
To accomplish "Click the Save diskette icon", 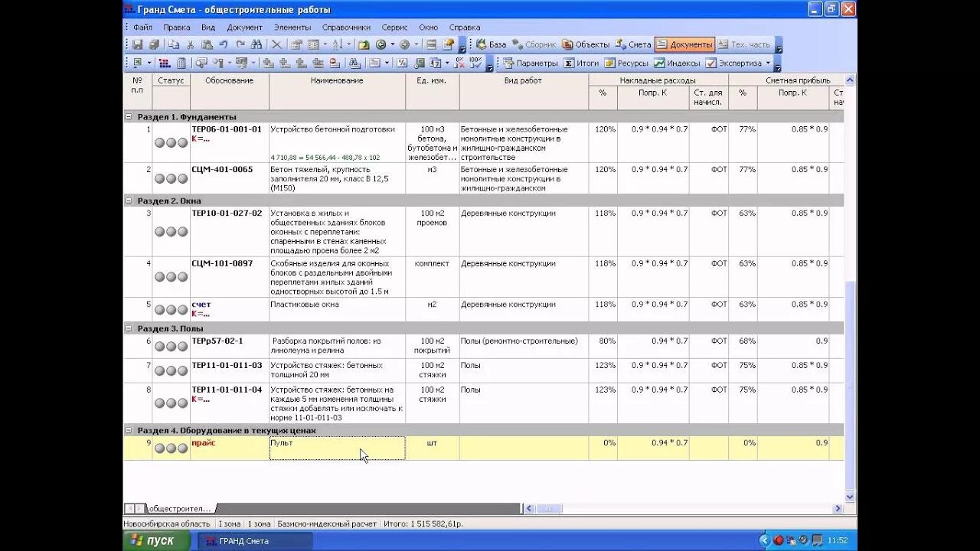I will coord(137,44).
